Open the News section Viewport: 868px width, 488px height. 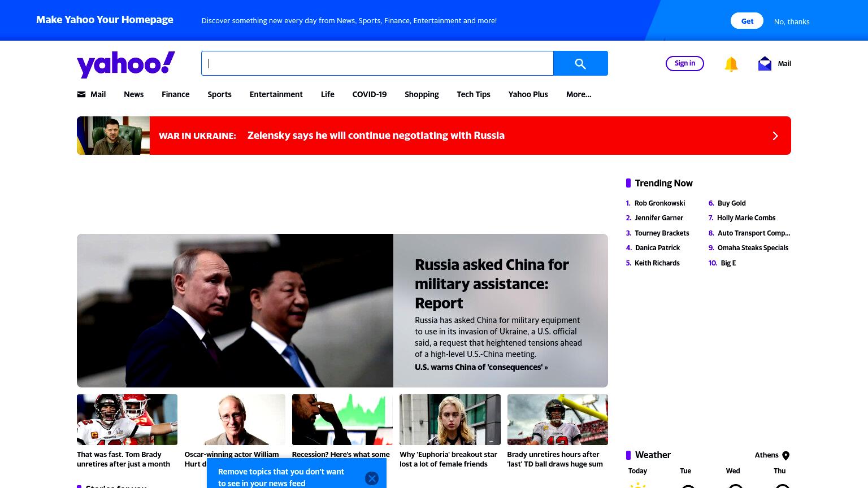pos(134,94)
